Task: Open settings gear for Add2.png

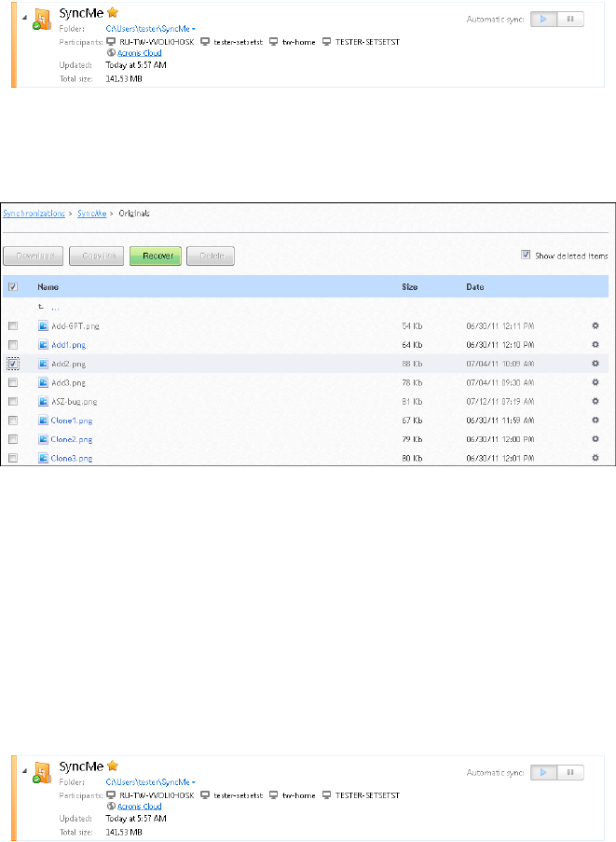Action: (595, 363)
